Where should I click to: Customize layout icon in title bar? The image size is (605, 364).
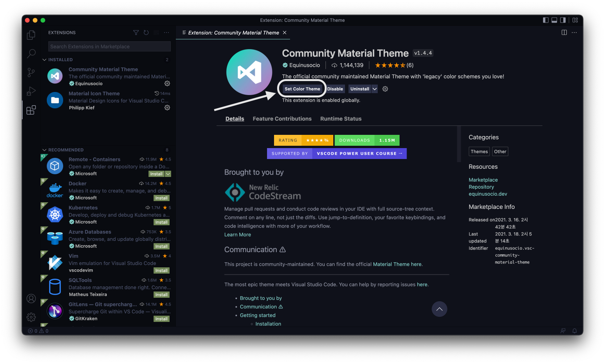575,20
